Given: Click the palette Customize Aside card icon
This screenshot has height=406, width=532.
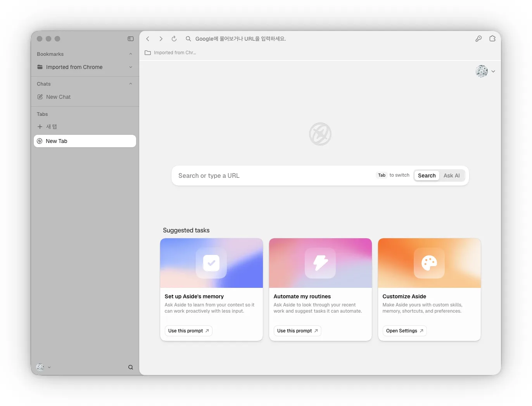Looking at the screenshot, I should pos(429,263).
